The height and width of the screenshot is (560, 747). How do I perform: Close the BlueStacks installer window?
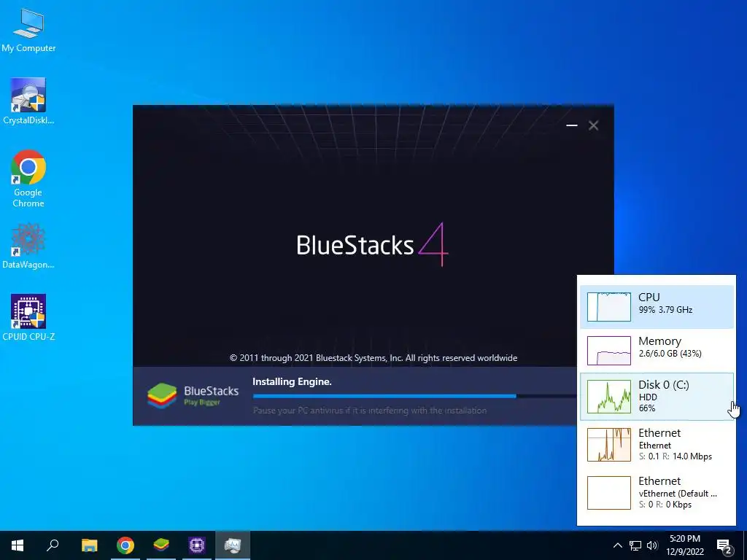tap(593, 125)
